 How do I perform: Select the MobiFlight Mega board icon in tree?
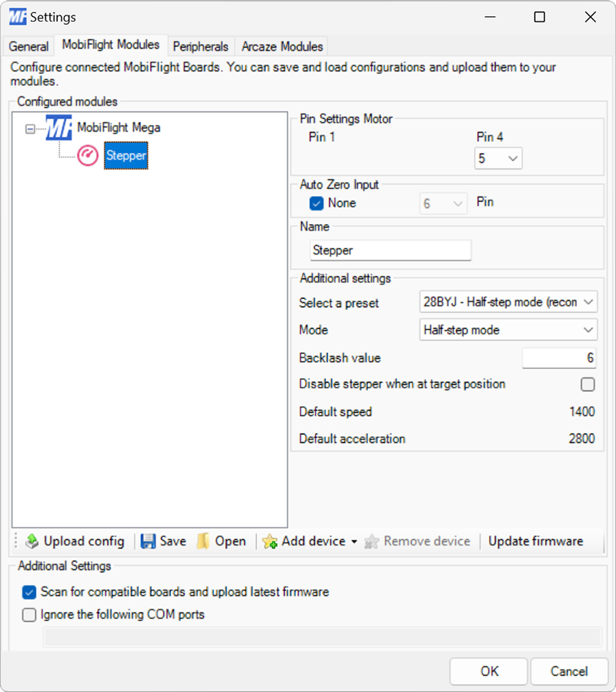[58, 127]
